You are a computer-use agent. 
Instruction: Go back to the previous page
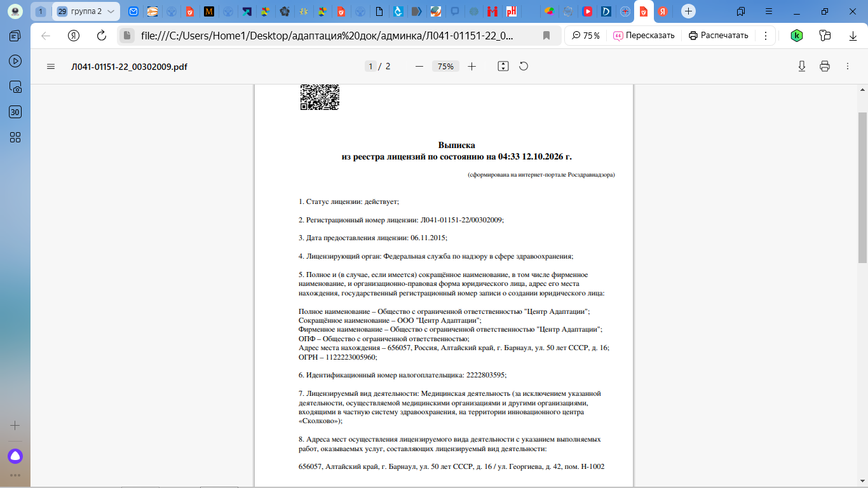point(46,36)
